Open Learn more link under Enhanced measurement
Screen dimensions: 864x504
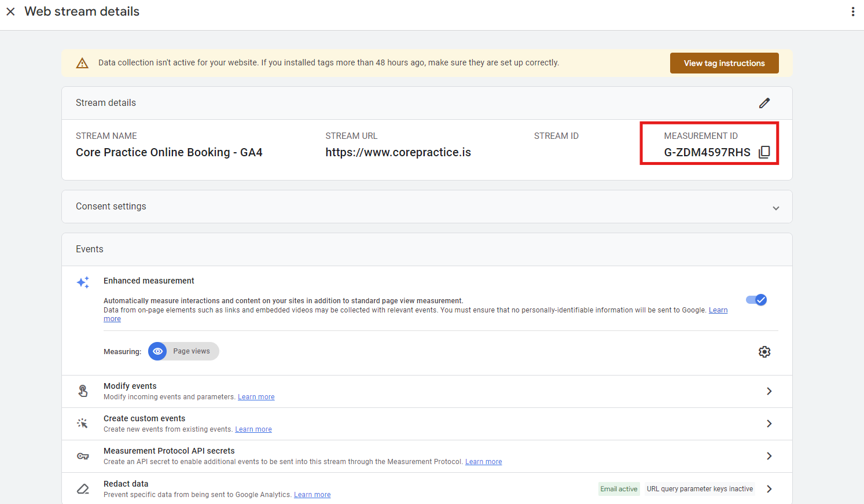(718, 310)
